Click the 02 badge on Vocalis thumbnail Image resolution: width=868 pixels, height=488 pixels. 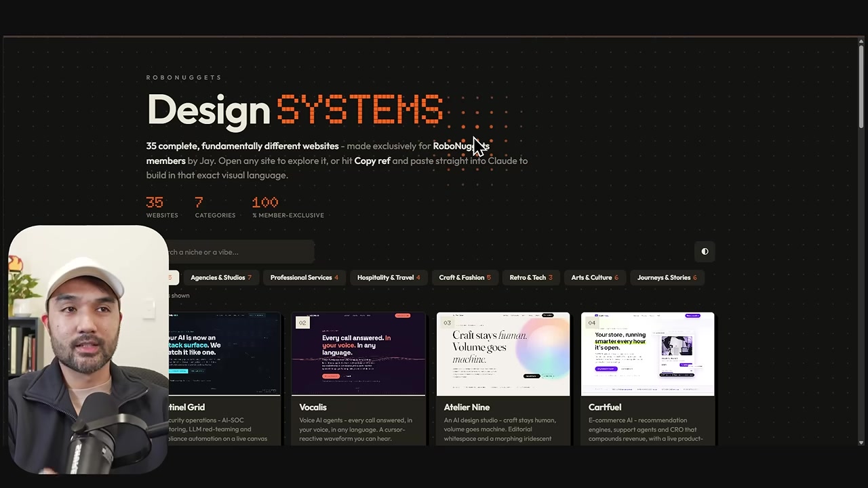pos(302,323)
